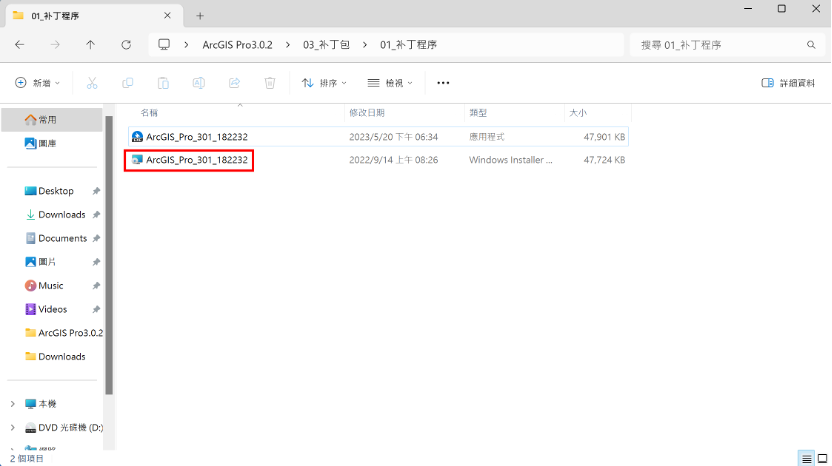Switch to large thumbnails view in status bar
This screenshot has height=466, width=832.
(822, 459)
